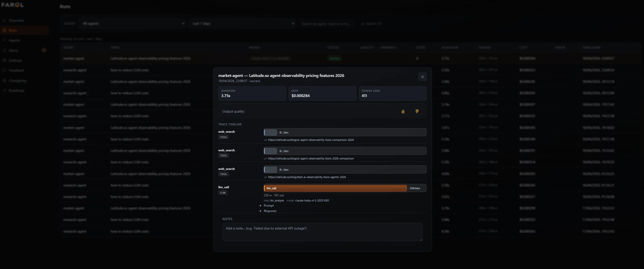Image resolution: width=644 pixels, height=269 pixels.
Task: Expand the Response disclosure triangle
Action: (x=261, y=211)
